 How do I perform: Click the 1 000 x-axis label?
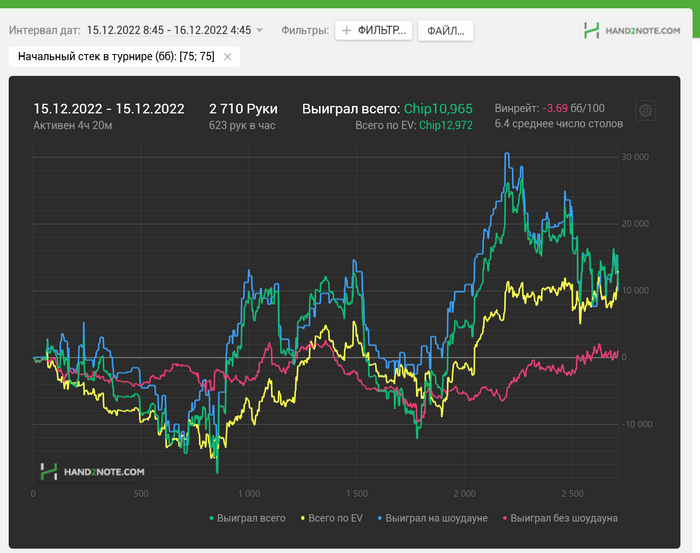249,494
